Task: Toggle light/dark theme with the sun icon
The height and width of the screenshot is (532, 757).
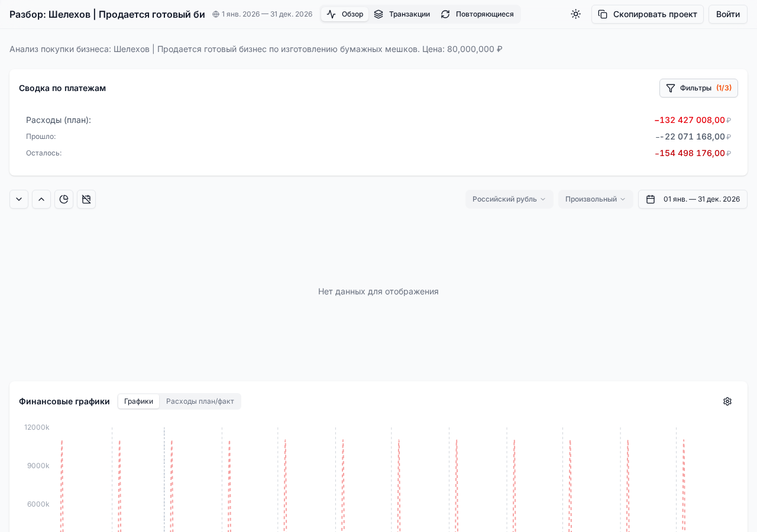Action: 575,14
